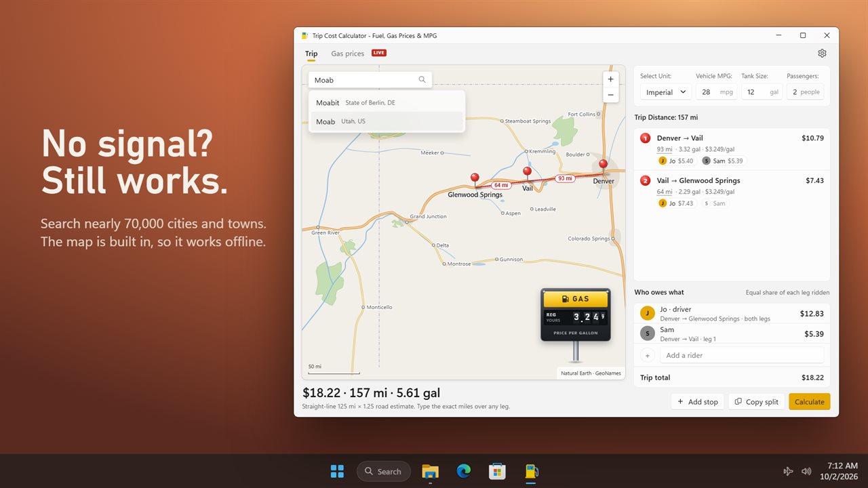
Task: Click the 64 mi distance link in leg 2
Action: click(x=665, y=192)
